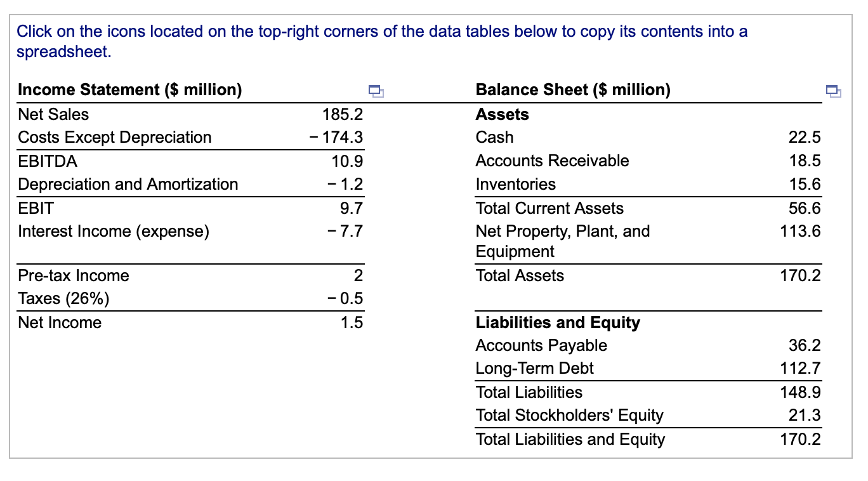The height and width of the screenshot is (481, 868).
Task: Click the EBITDA value 10.9
Action: point(348,161)
